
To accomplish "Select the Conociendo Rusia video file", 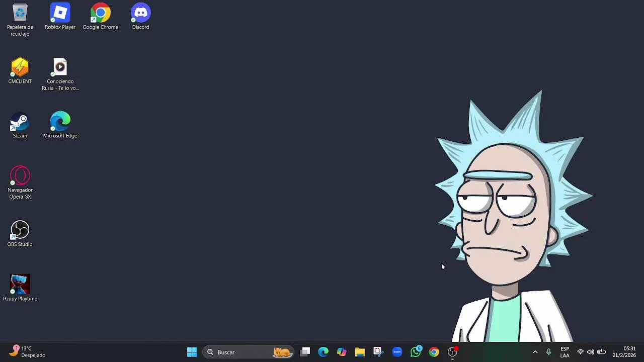I will pyautogui.click(x=60, y=74).
